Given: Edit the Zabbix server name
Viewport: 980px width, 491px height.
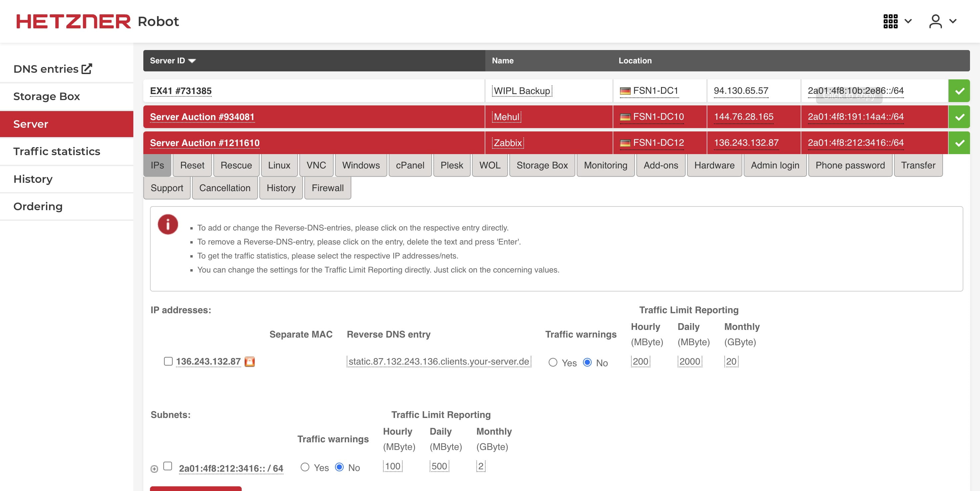Looking at the screenshot, I should (x=507, y=143).
